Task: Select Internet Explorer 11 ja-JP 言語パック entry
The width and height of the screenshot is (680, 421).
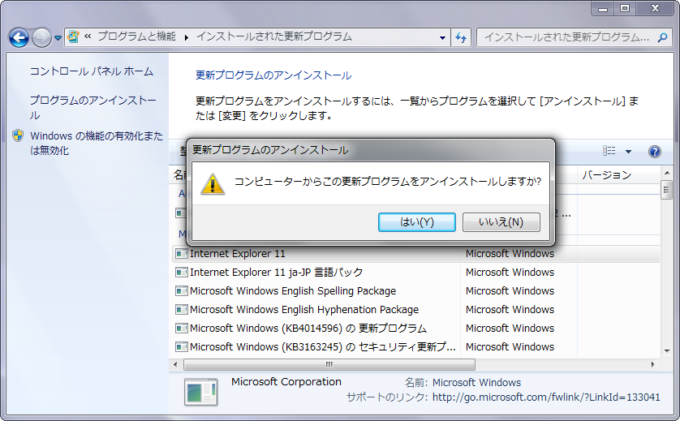Action: coord(276,272)
